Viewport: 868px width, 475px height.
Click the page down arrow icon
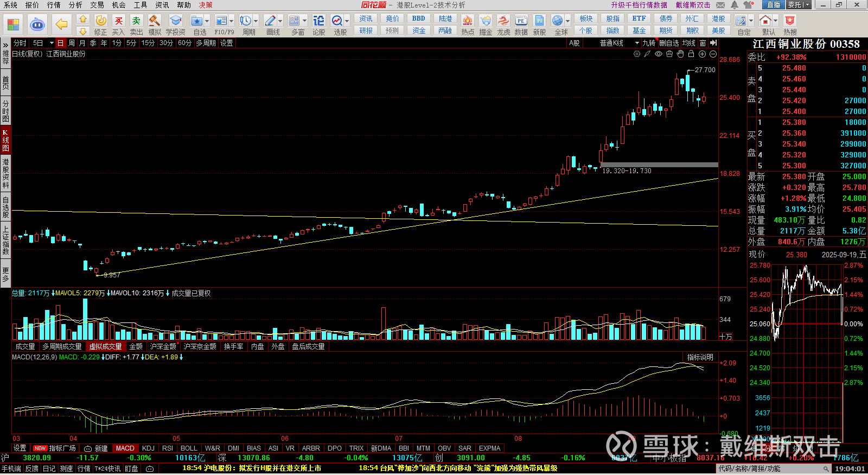point(82,31)
